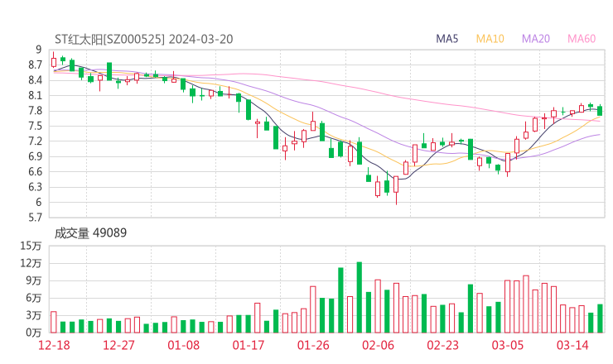Screen dimensions: 613x364
Task: Click the 02-06 date axis label
Action: [x=378, y=345]
